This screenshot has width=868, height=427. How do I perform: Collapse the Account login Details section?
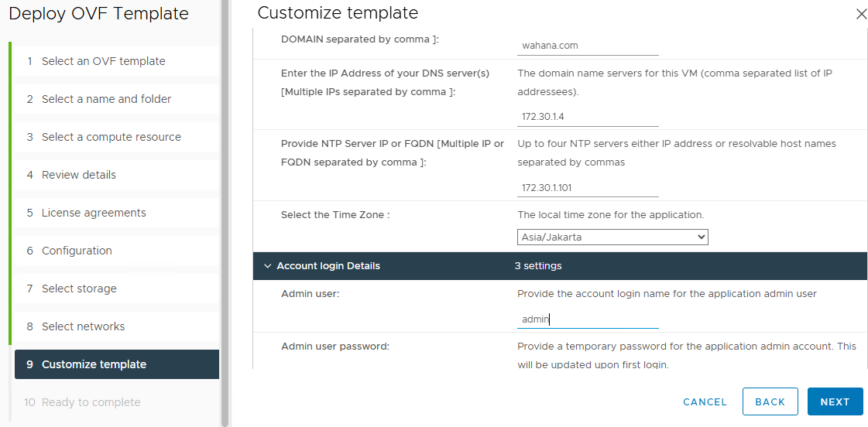pyautogui.click(x=268, y=266)
